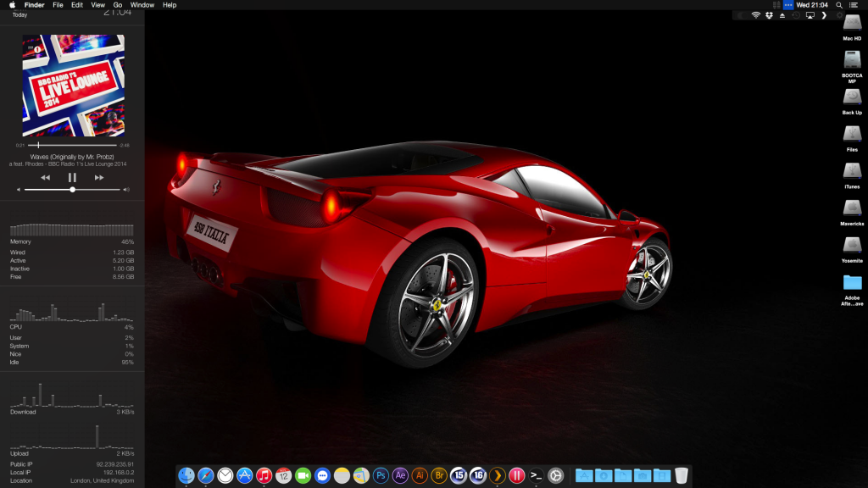
Task: Click the volume slider knob
Action: [x=73, y=190]
